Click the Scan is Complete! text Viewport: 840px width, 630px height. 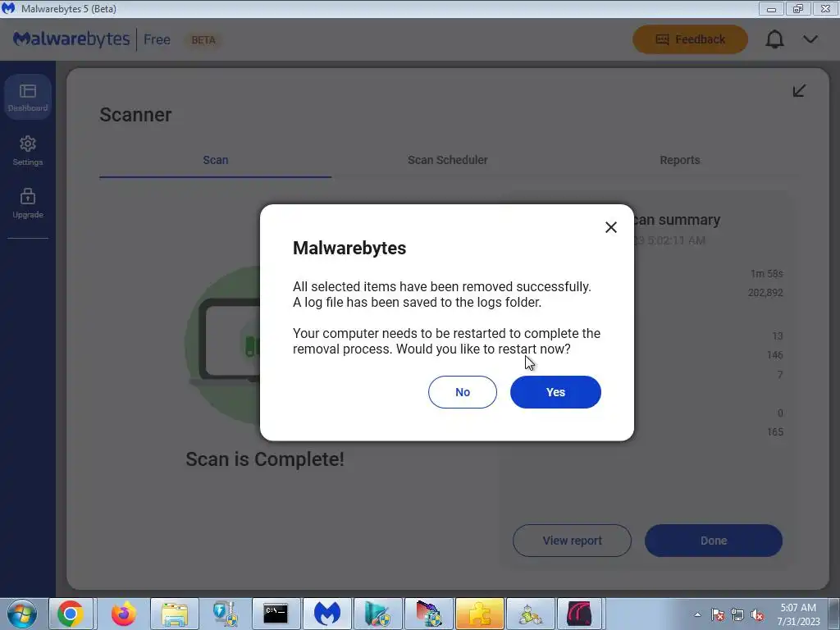[265, 459]
